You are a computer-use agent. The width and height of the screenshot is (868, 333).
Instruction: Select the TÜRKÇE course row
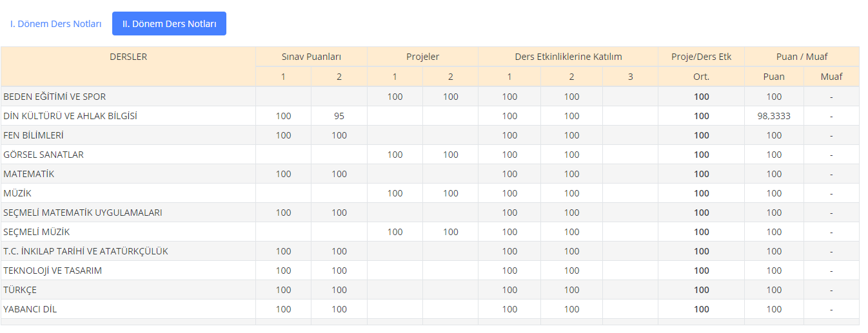pyautogui.click(x=20, y=290)
